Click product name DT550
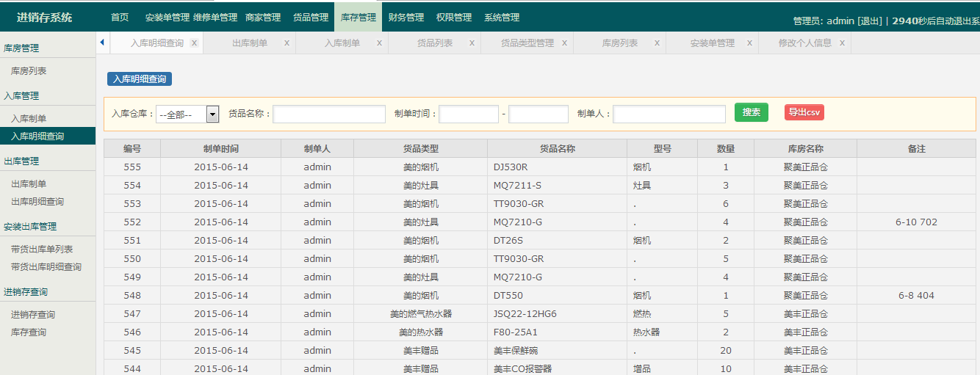This screenshot has height=375, width=980. coord(508,295)
